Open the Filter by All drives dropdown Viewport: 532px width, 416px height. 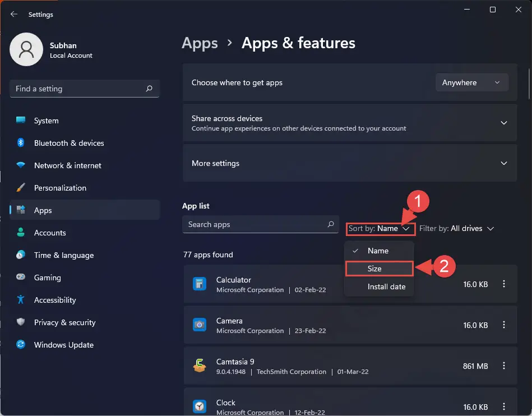coord(456,229)
